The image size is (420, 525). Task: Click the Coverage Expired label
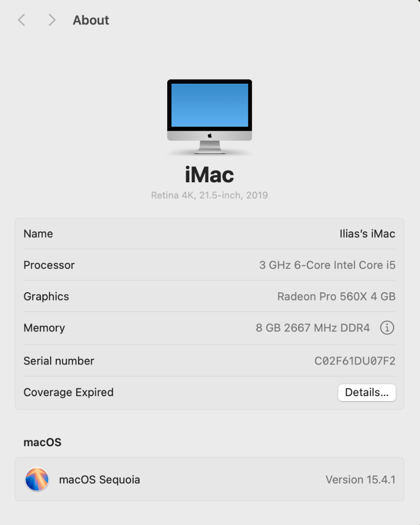(x=69, y=392)
